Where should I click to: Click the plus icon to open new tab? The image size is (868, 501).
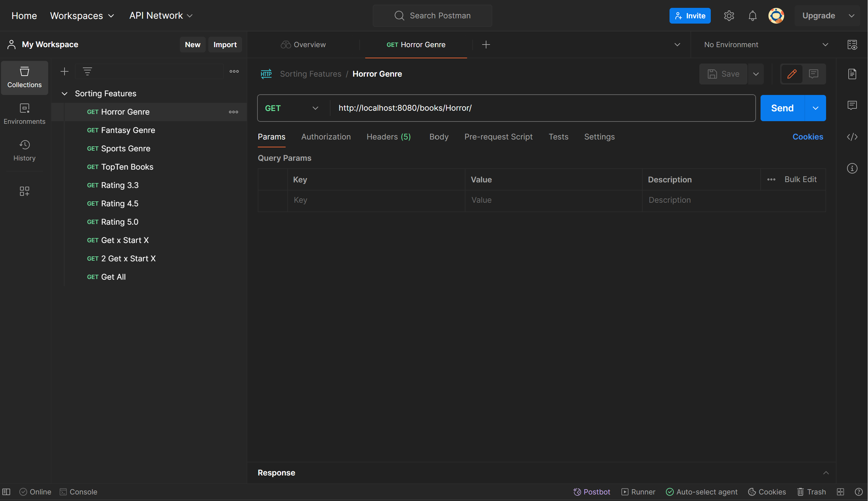tap(486, 45)
